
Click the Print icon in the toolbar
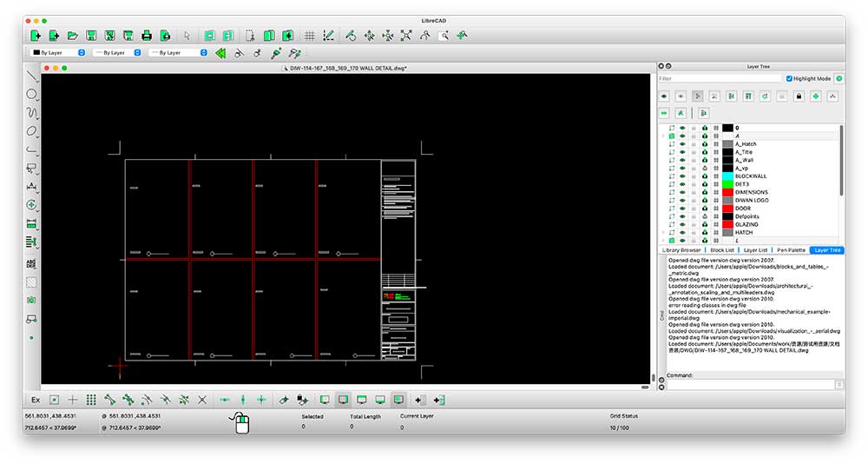click(x=147, y=36)
